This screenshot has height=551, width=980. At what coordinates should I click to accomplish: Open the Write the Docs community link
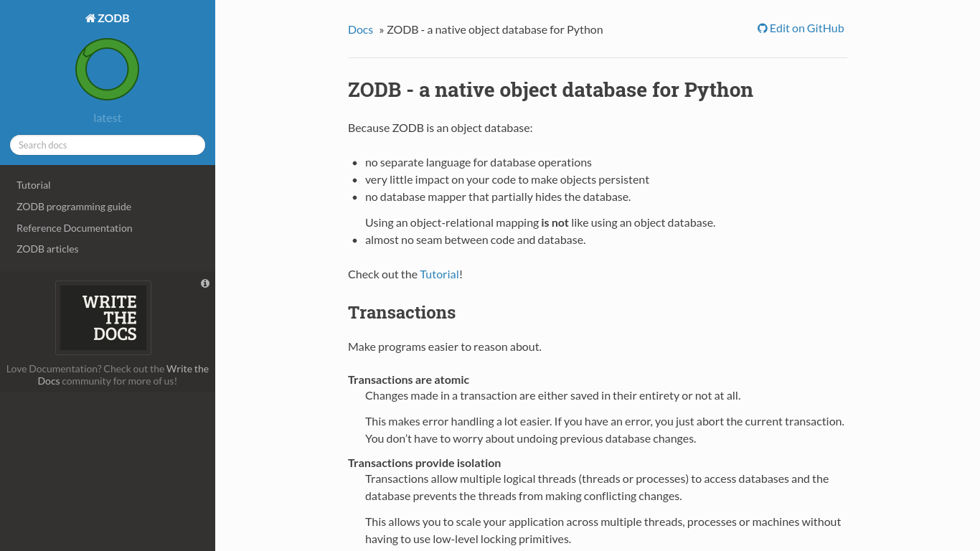pyautogui.click(x=187, y=369)
